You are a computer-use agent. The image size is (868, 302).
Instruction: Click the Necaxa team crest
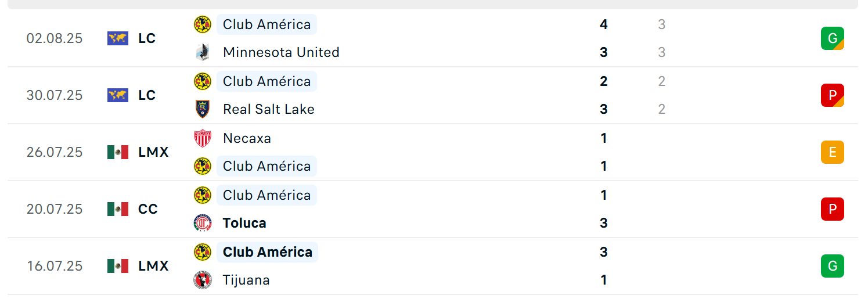coord(203,138)
